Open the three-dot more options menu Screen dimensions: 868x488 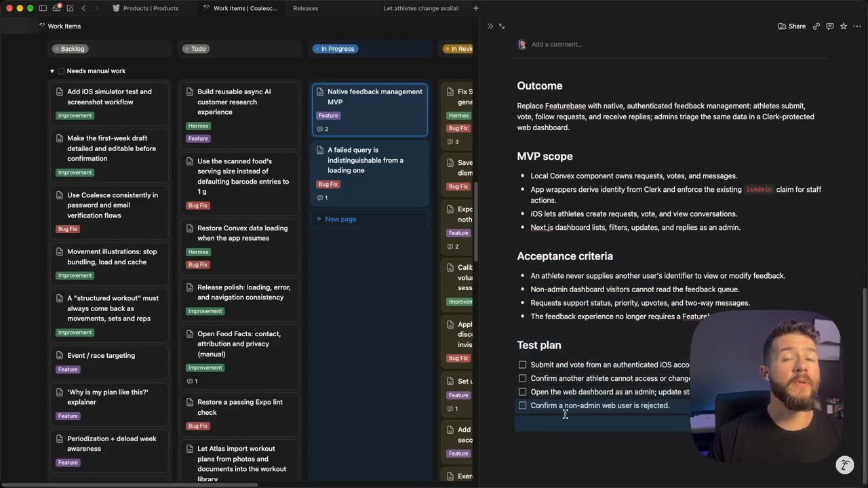pos(857,26)
